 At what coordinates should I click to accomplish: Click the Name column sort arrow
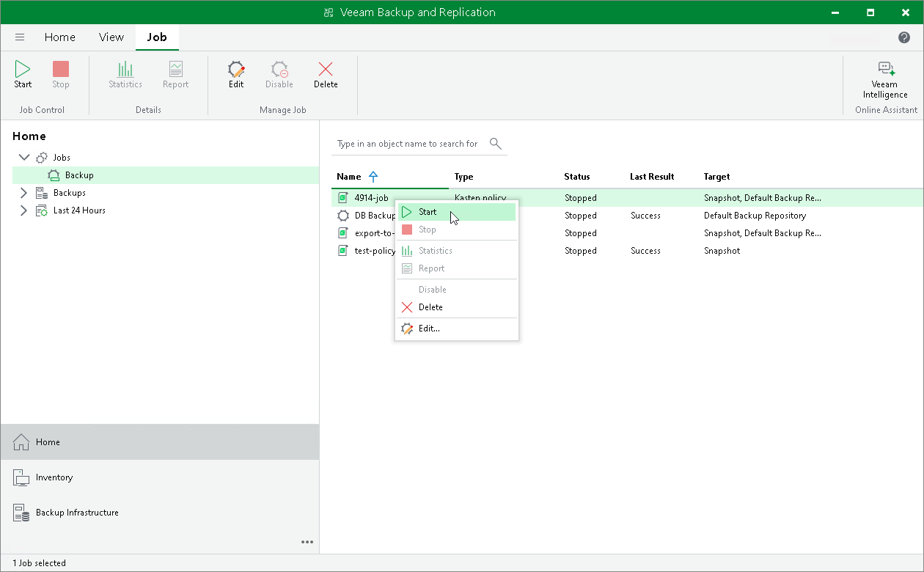pos(373,177)
